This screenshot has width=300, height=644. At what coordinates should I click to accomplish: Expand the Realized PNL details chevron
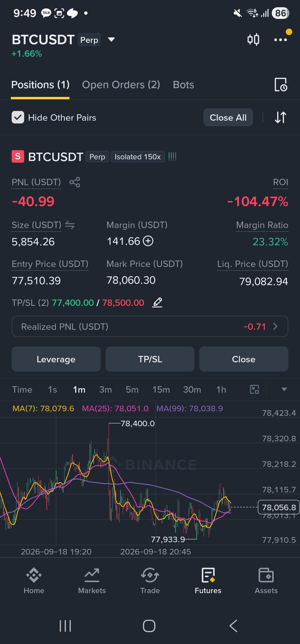[275, 326]
